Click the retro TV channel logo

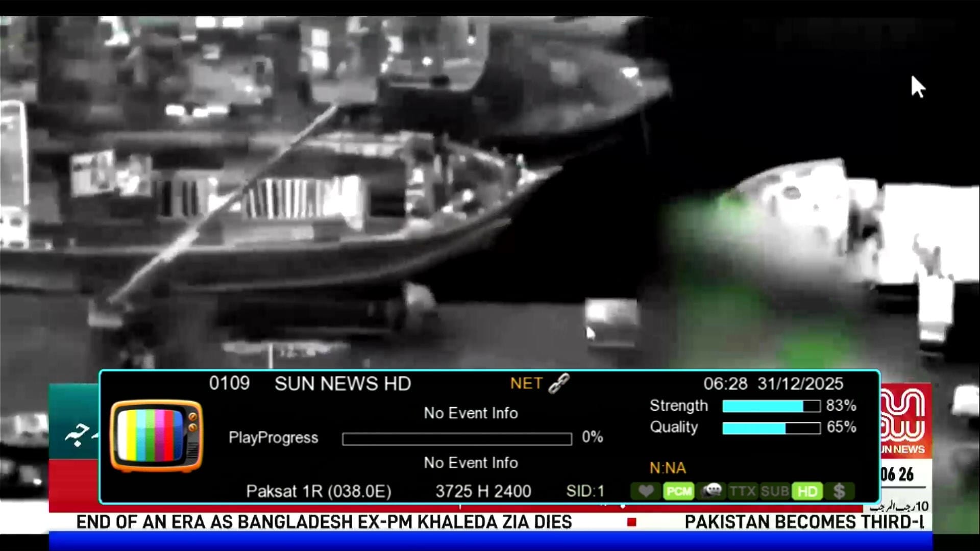(156, 436)
